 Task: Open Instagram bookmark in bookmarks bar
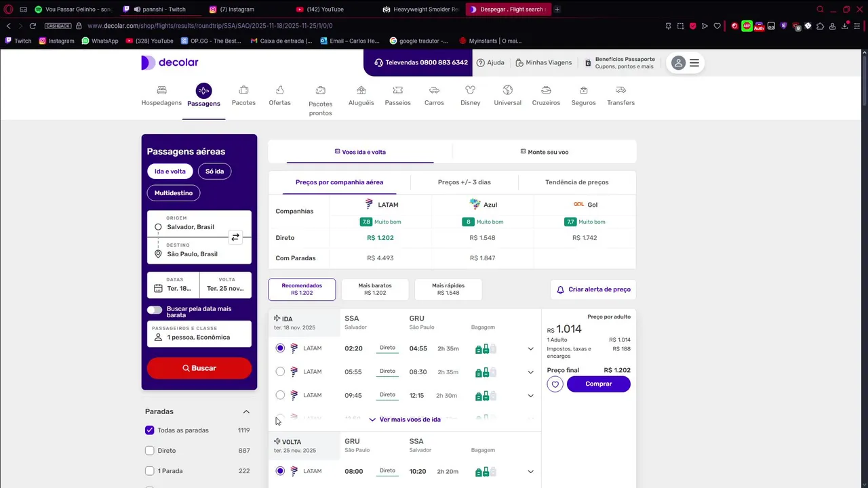[56, 41]
